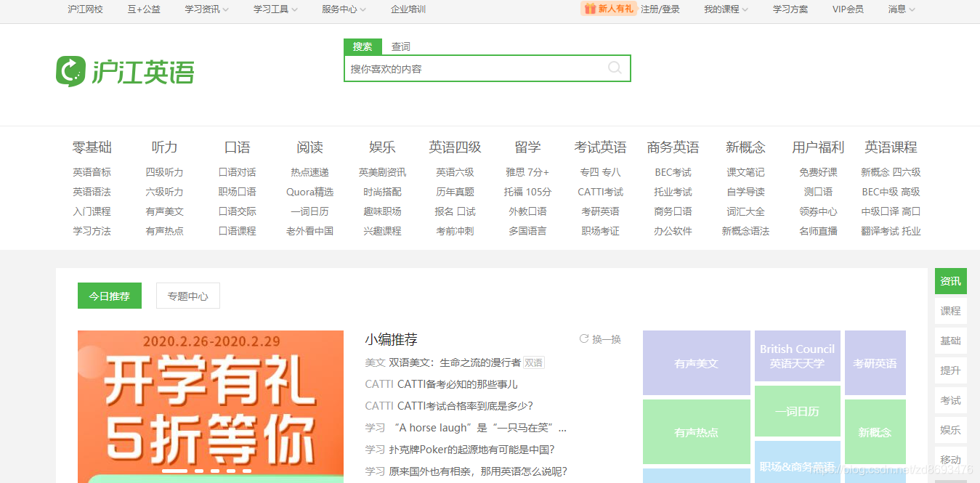Click the 词汇大全 link
The image size is (980, 483).
[x=746, y=212]
